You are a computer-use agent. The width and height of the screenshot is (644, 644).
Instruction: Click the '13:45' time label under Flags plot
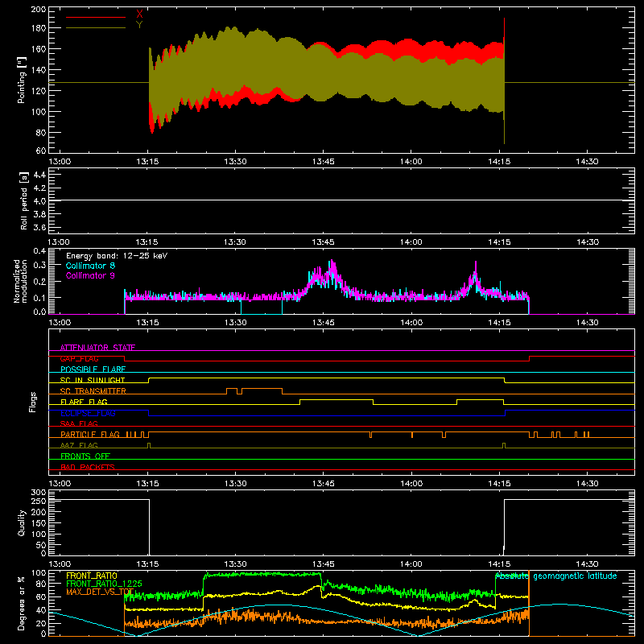pyautogui.click(x=324, y=484)
